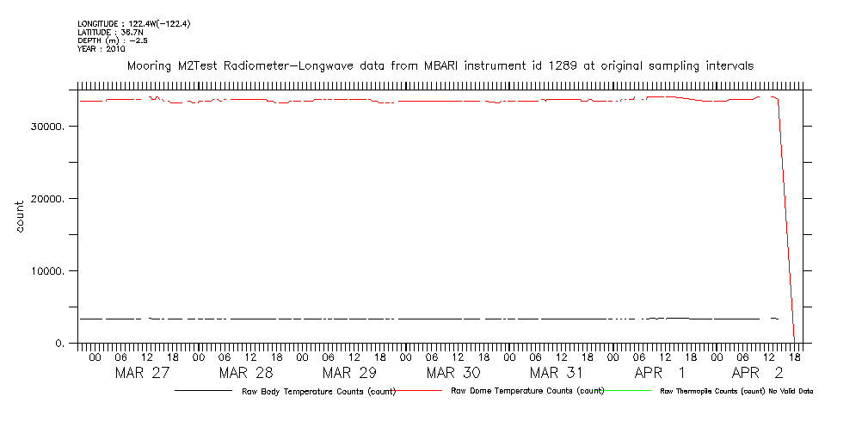Viewport: 868px width, 434px height.
Task: Click the plot title mentioning Mooring M2Test Radiometer
Action: [440, 65]
